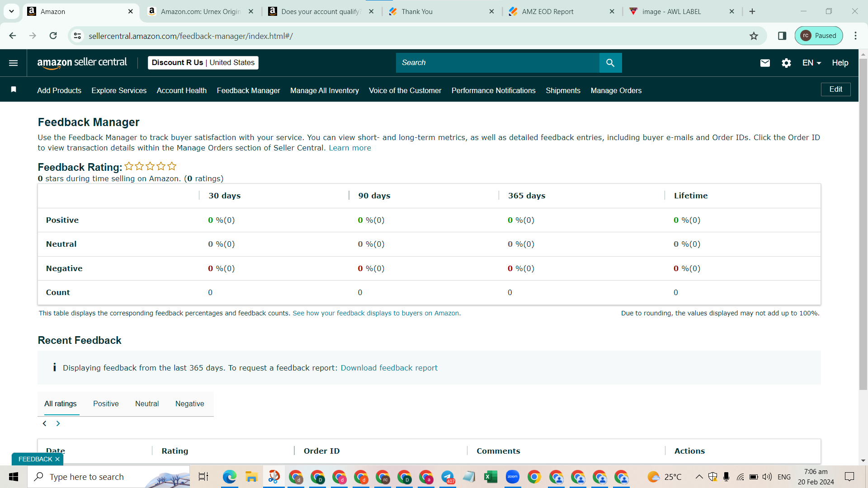Screen dimensions: 868x488
Task: Open See how your feedback displays link
Action: 377,313
